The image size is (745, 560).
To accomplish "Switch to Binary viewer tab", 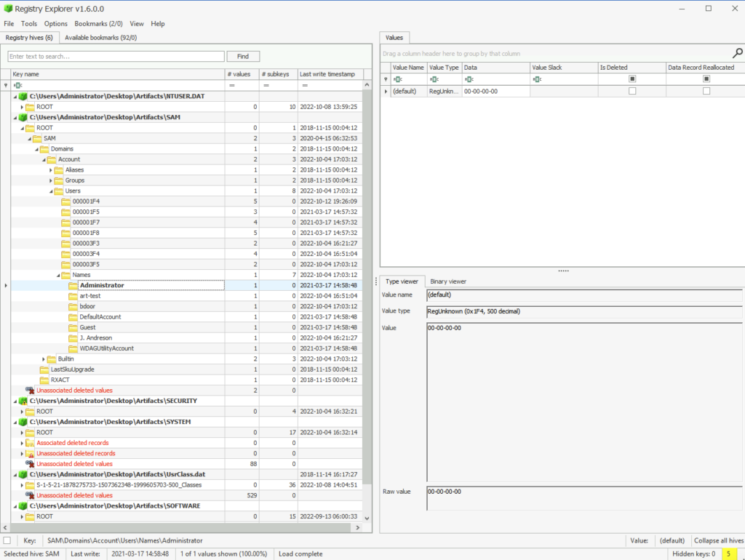I will click(x=448, y=281).
